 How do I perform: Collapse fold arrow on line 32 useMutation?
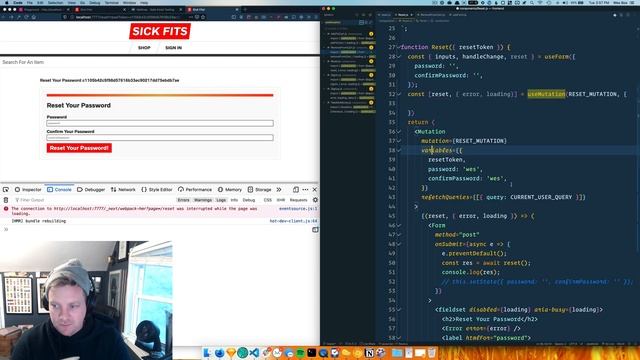click(399, 94)
